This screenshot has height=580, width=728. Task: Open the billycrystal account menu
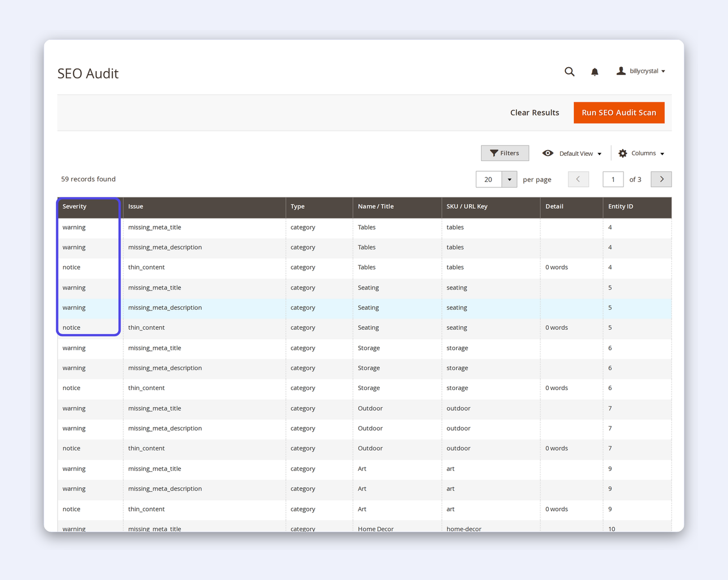pos(641,71)
